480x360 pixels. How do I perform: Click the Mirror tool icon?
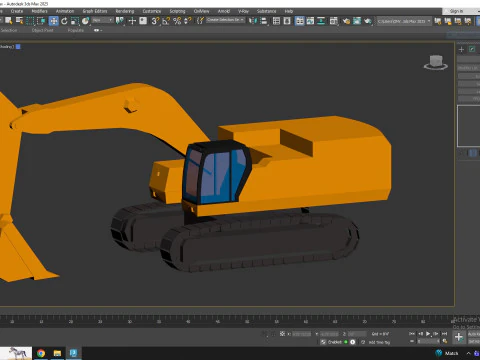(x=253, y=21)
